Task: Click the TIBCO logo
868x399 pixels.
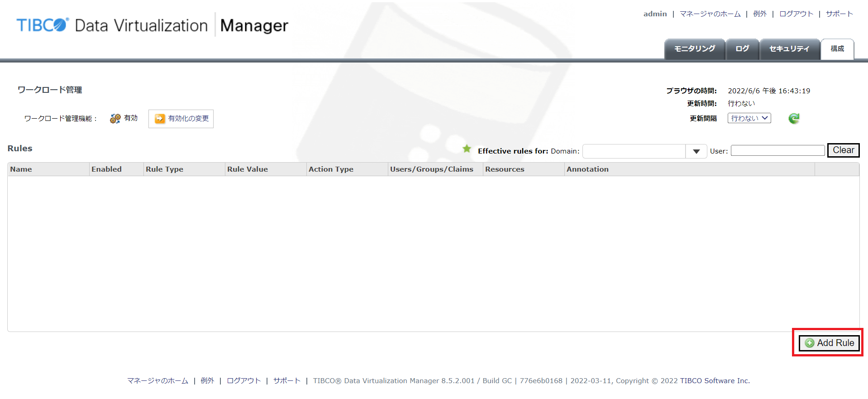Action: click(43, 25)
